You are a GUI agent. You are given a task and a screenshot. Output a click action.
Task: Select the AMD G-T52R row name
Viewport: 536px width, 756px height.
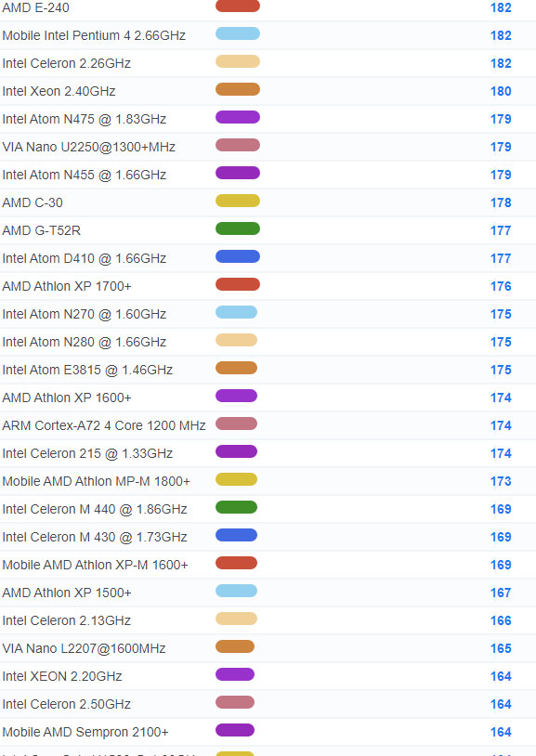(42, 230)
